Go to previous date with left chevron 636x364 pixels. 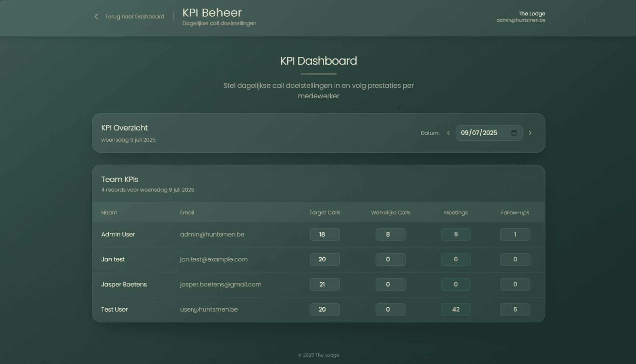coord(448,133)
